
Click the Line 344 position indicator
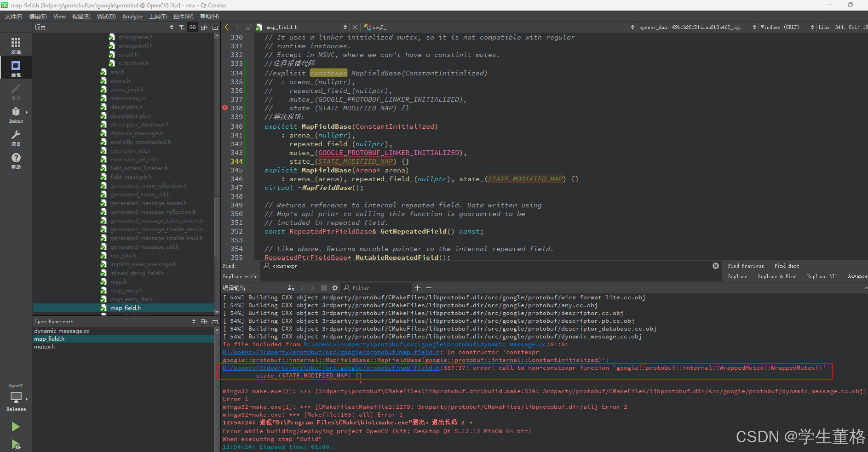coord(842,27)
